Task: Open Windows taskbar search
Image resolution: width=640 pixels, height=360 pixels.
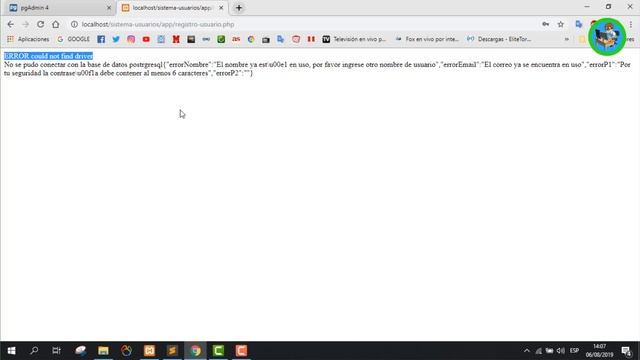Action: pyautogui.click(x=34, y=351)
